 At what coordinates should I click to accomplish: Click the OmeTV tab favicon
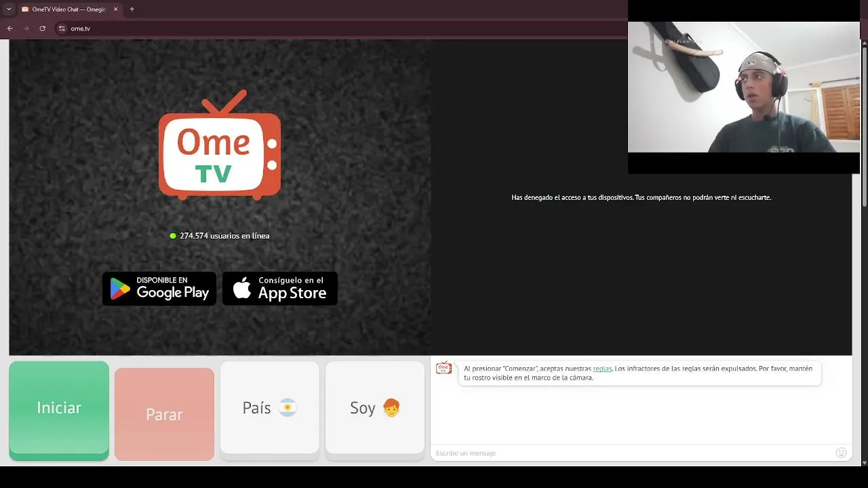[25, 9]
